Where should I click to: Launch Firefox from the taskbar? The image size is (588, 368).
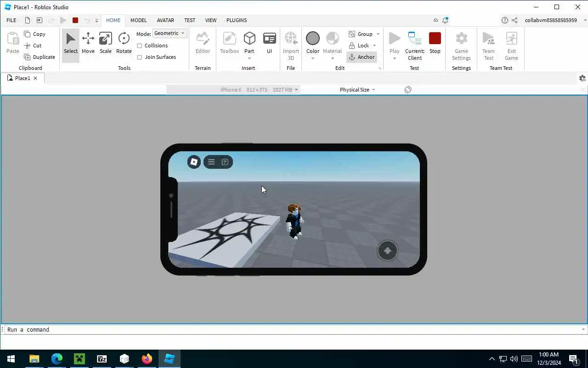tap(147, 359)
